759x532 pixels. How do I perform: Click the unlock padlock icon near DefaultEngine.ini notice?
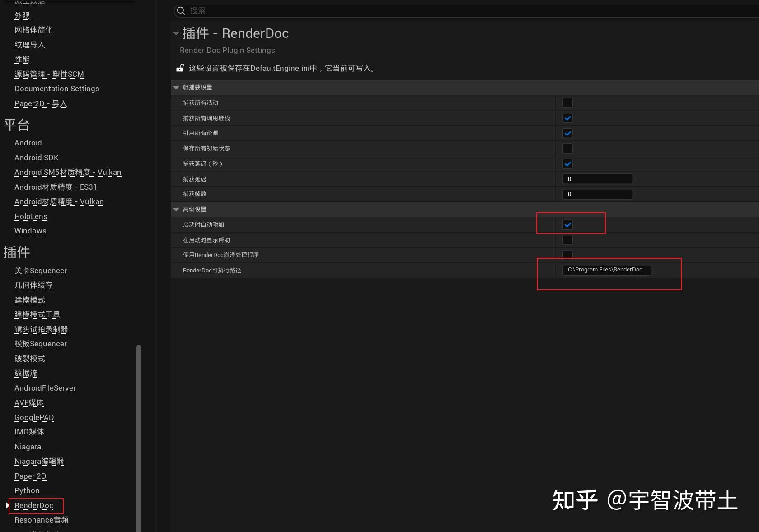pos(180,68)
